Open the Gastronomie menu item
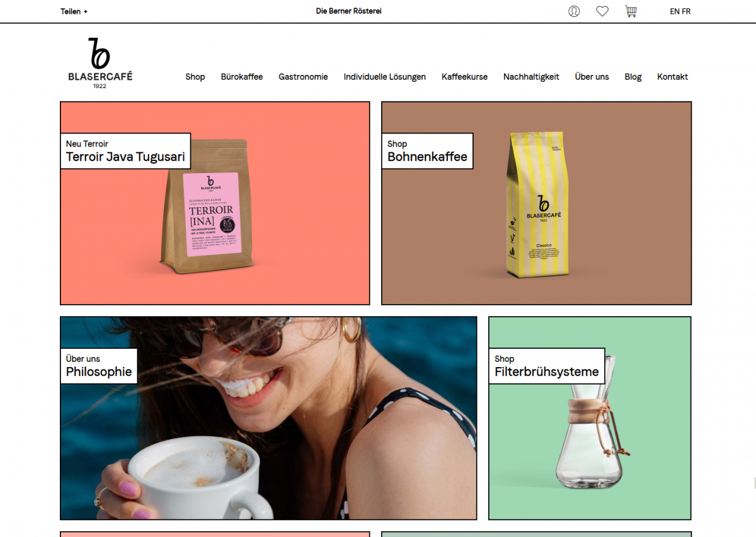Viewport: 756px width, 537px height. (303, 77)
